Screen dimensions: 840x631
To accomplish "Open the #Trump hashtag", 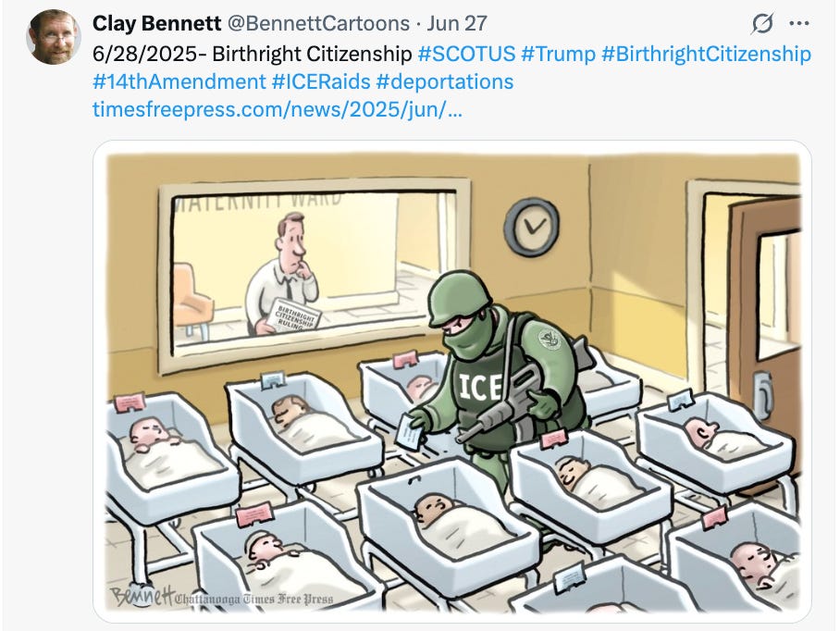I will pyautogui.click(x=558, y=54).
